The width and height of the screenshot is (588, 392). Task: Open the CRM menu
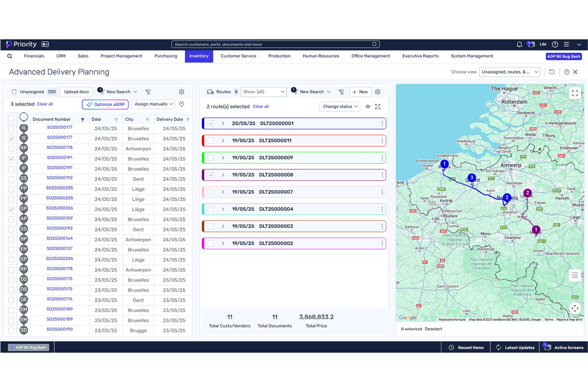[61, 56]
